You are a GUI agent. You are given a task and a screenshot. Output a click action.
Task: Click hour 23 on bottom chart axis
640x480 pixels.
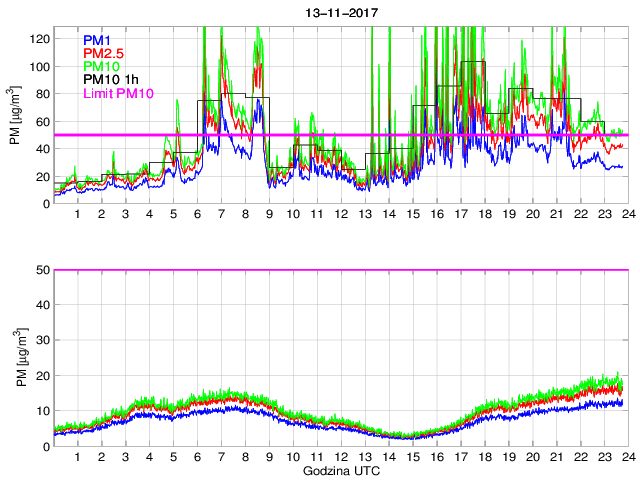tap(605, 456)
